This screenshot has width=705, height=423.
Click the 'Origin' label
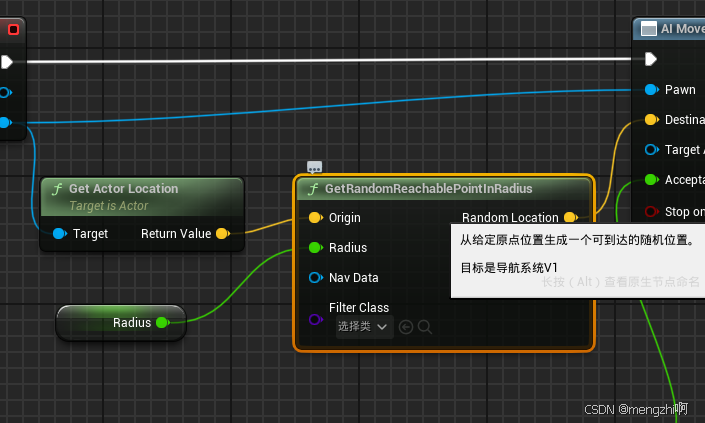click(344, 218)
